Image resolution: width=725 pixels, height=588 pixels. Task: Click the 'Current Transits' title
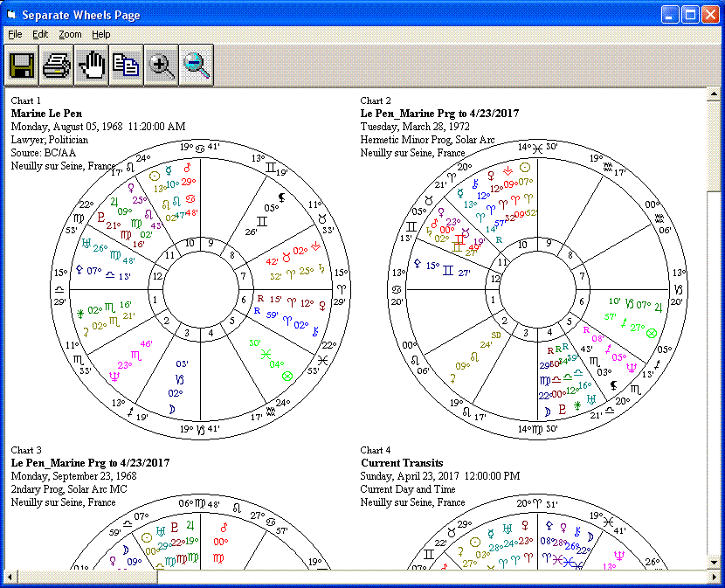click(402, 463)
